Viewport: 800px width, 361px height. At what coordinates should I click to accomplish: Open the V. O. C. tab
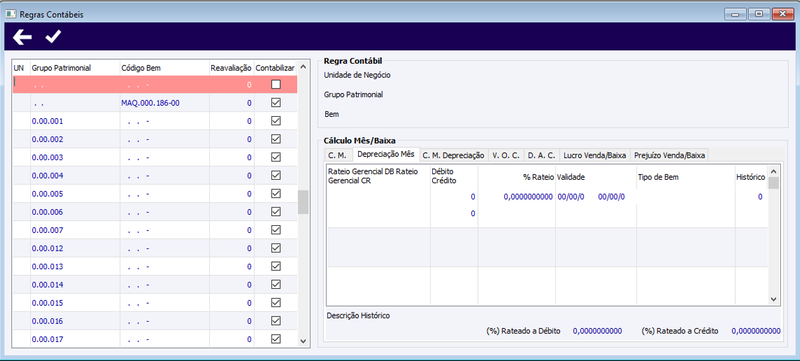506,156
